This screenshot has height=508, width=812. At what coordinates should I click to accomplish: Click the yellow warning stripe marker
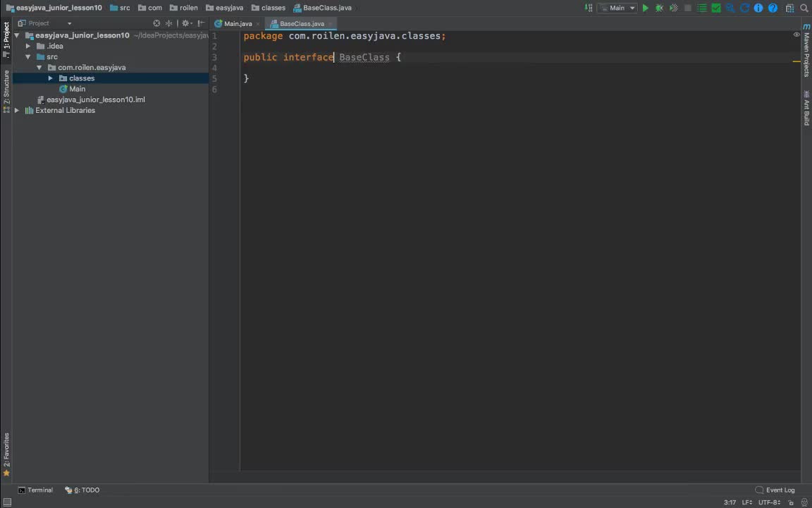tap(796, 61)
